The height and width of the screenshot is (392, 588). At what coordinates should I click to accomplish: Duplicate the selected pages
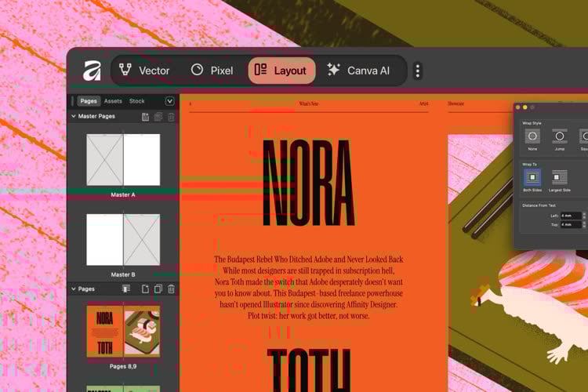[x=158, y=289]
